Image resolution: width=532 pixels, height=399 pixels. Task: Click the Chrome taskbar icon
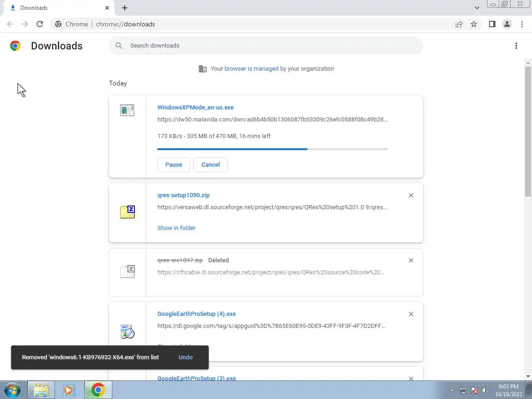[98, 390]
